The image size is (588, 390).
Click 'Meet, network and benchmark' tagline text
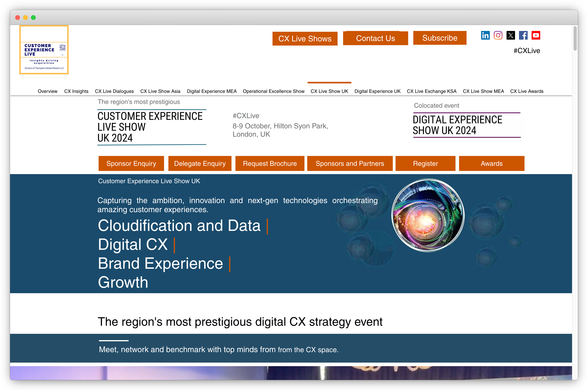coord(219,349)
